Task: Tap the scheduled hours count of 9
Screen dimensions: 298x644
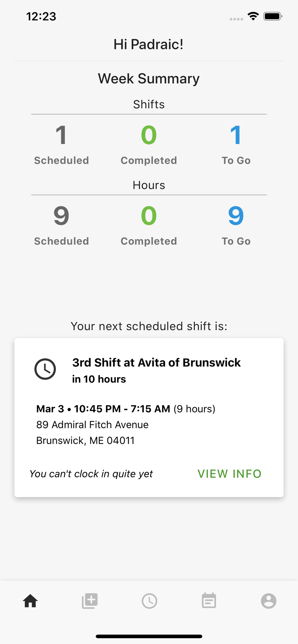Action: (x=61, y=216)
